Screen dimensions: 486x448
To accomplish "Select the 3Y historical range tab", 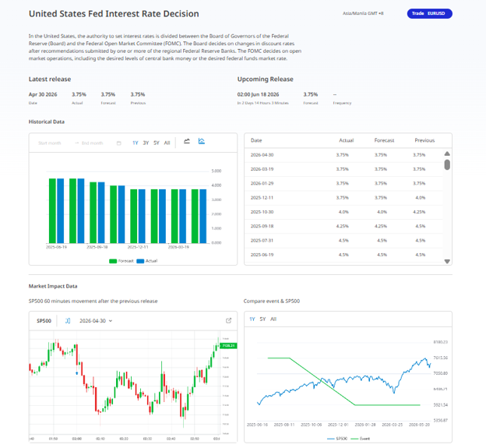I will tap(146, 143).
